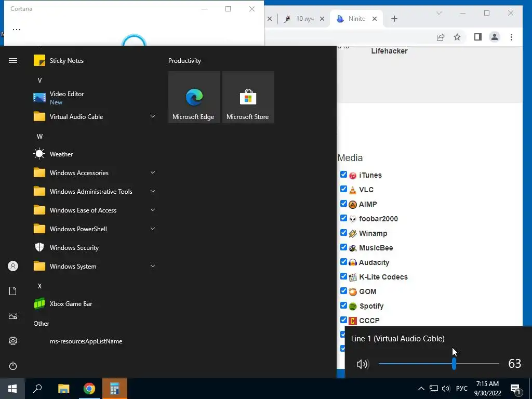Open Microsoft Edge tile
Screen dimensions: 532x399
194,97
